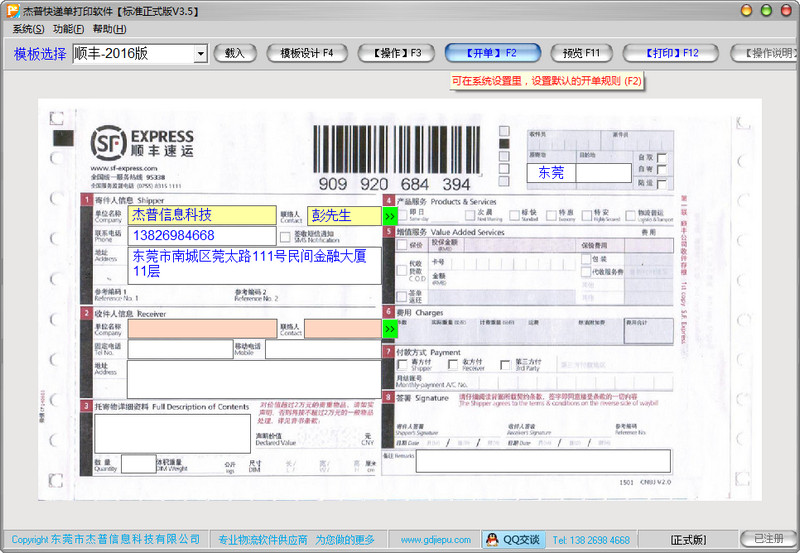The width and height of the screenshot is (800, 553).
Task: Click the 【开单】F2 button
Action: tap(492, 53)
